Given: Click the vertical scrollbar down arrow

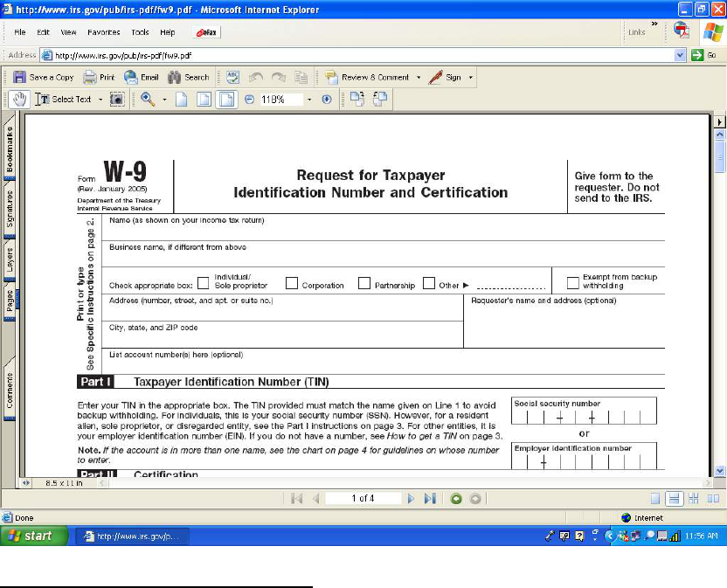Looking at the screenshot, I should coord(720,471).
